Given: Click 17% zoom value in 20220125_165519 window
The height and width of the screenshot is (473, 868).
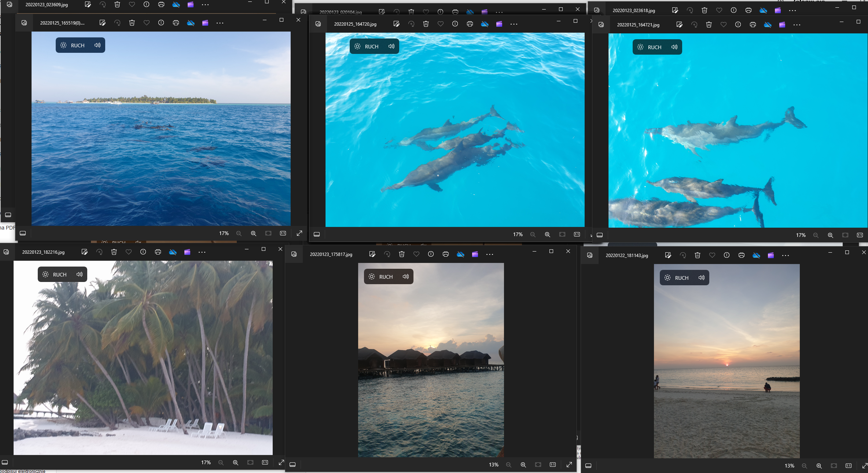Looking at the screenshot, I should (224, 233).
